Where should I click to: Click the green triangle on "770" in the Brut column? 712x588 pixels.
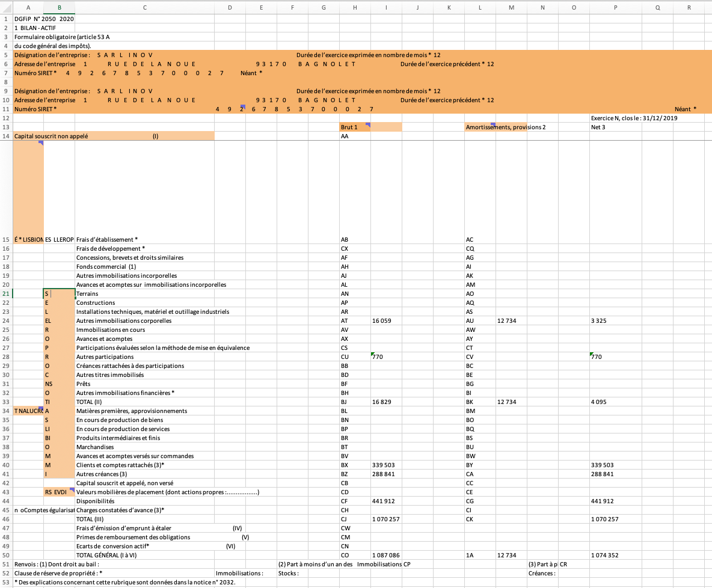click(x=373, y=354)
